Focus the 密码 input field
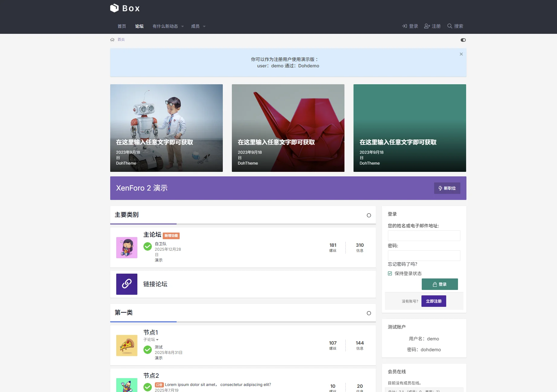 tap(424, 255)
